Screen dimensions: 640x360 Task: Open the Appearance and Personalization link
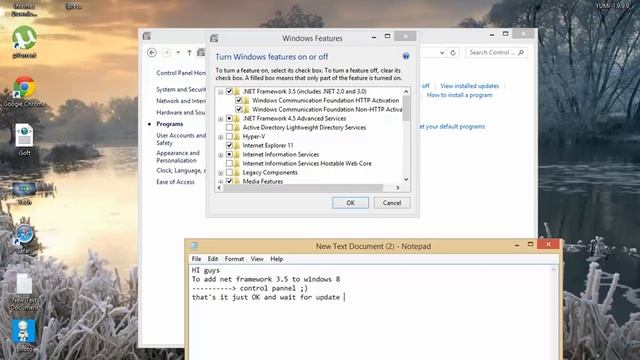[x=178, y=157]
